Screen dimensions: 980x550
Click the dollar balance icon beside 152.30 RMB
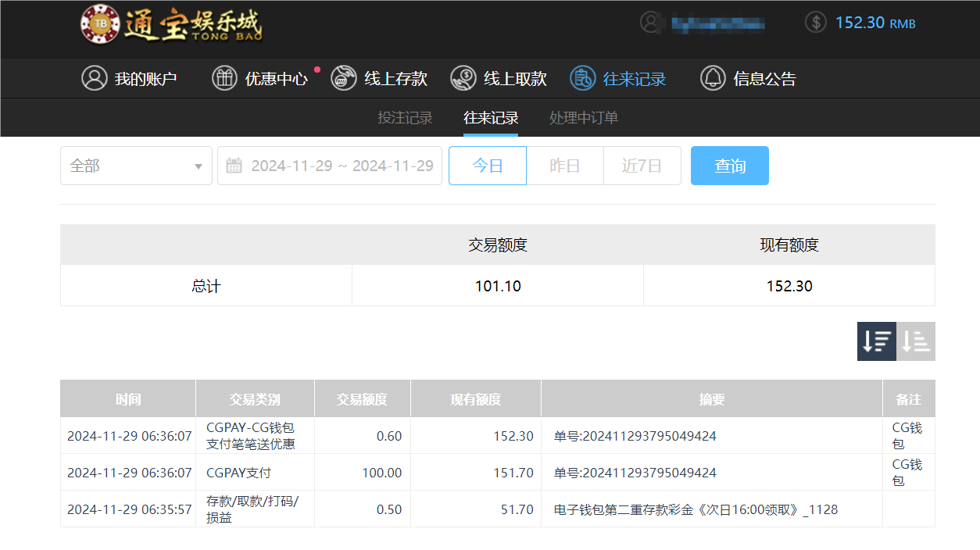815,22
